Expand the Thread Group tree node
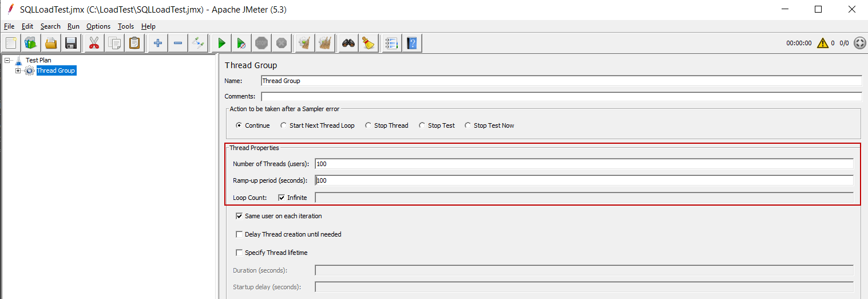This screenshot has width=868, height=299. pyautogui.click(x=18, y=70)
